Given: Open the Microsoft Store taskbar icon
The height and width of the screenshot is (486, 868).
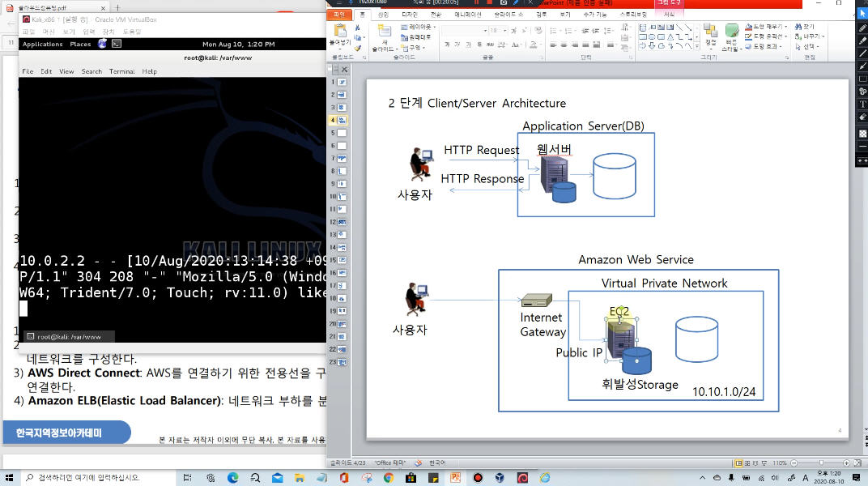Looking at the screenshot, I should pos(411,478).
